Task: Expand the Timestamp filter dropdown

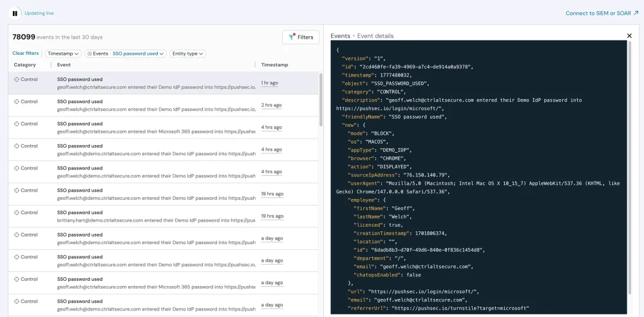Action: [x=63, y=53]
